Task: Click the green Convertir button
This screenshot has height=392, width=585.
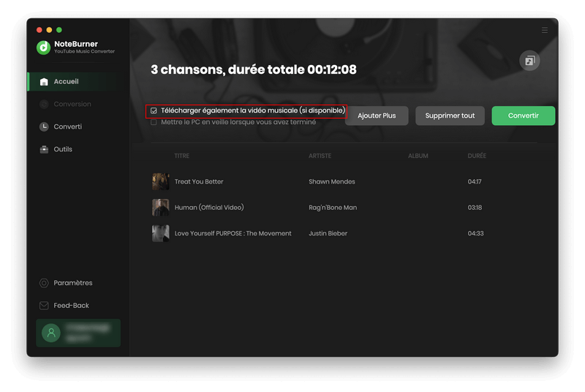Action: pyautogui.click(x=523, y=116)
